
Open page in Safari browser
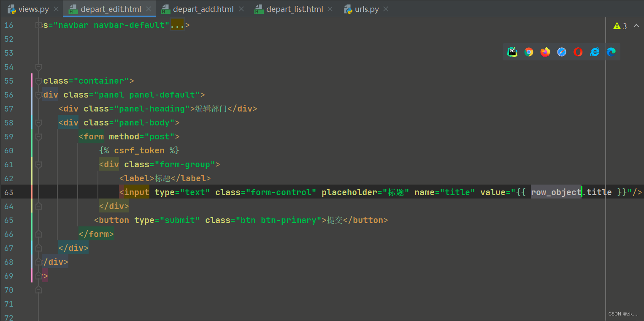pos(562,52)
